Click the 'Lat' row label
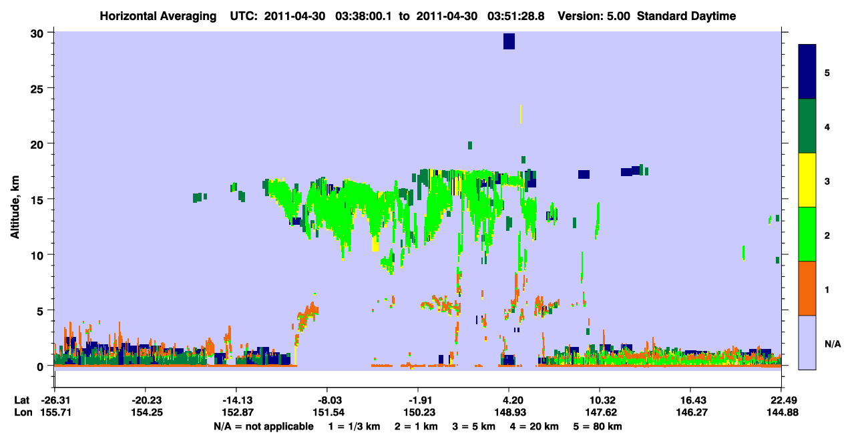 pyautogui.click(x=22, y=400)
